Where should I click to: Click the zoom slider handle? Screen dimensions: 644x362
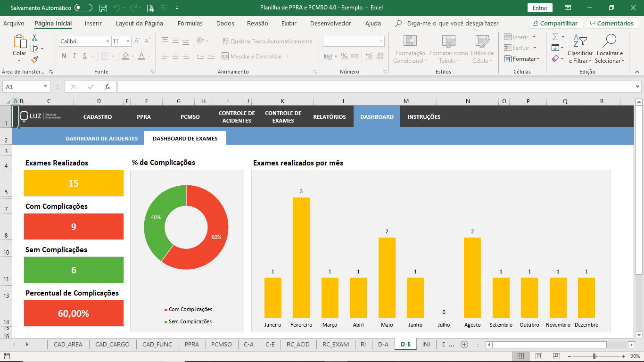tap(594, 356)
